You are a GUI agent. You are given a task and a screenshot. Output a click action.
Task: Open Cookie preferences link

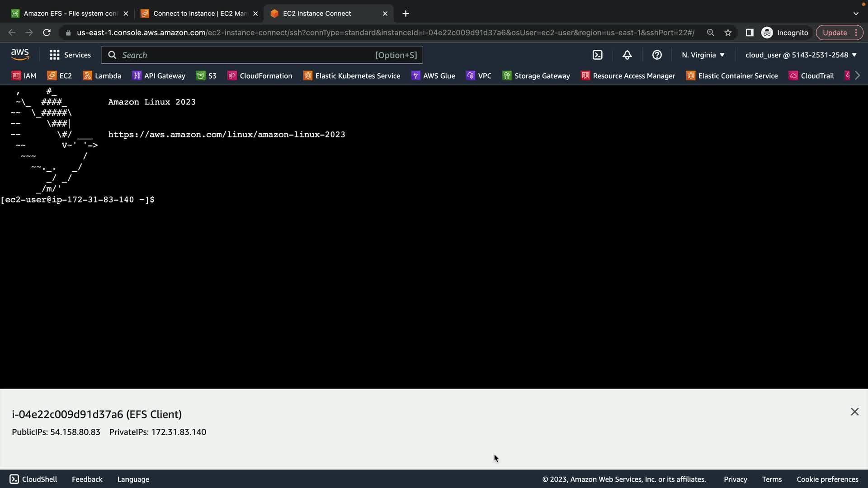827,479
